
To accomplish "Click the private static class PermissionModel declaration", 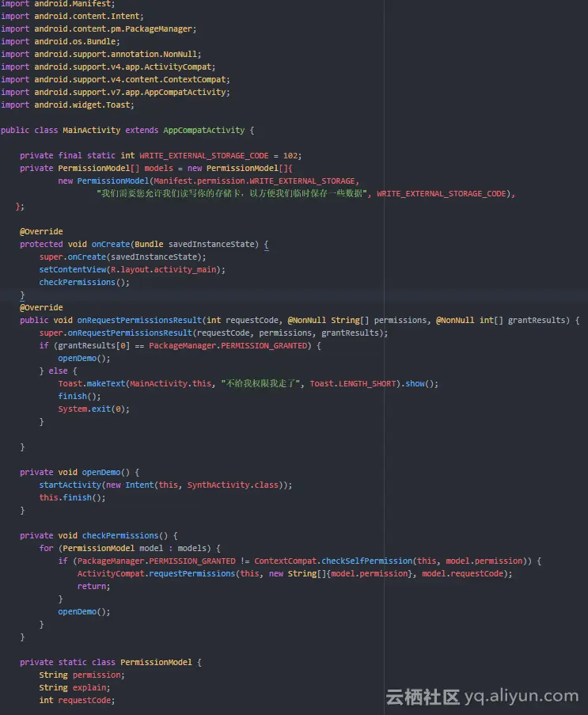I will point(110,663).
